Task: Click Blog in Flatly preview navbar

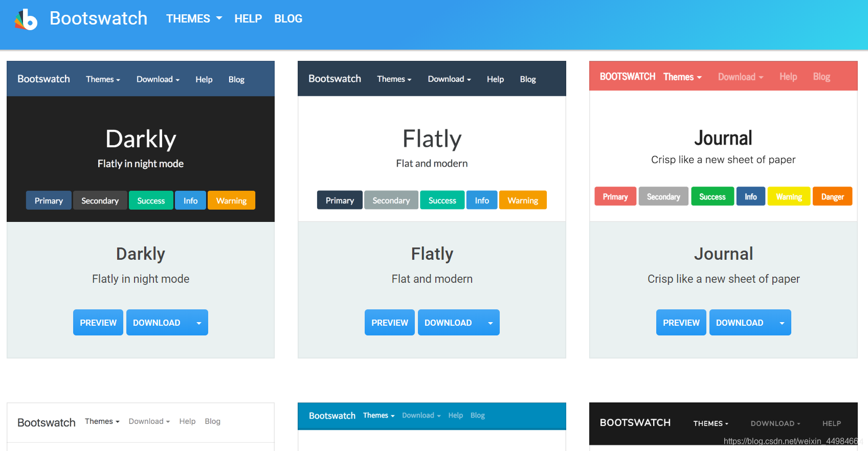Action: pos(528,79)
